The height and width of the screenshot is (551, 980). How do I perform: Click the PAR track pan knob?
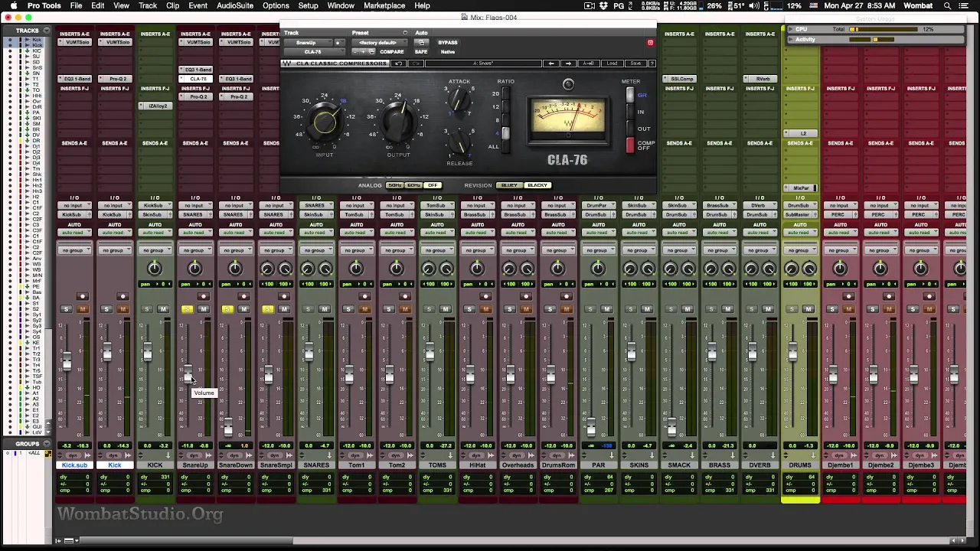point(598,268)
